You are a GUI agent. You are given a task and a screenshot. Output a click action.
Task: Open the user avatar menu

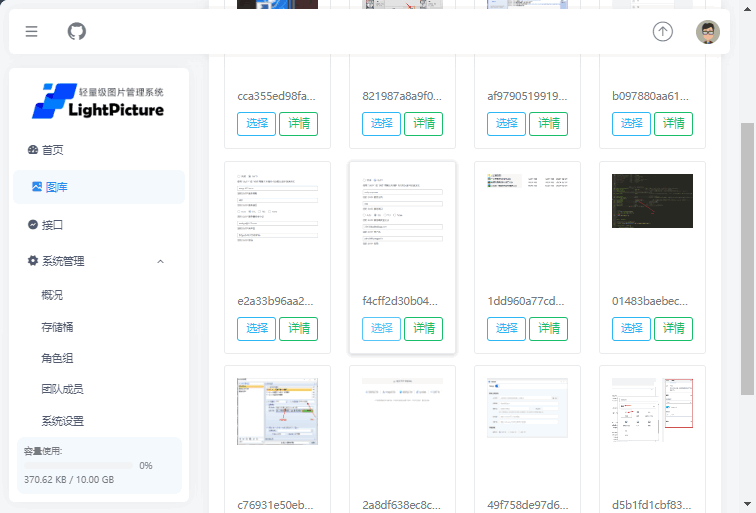[x=708, y=31]
